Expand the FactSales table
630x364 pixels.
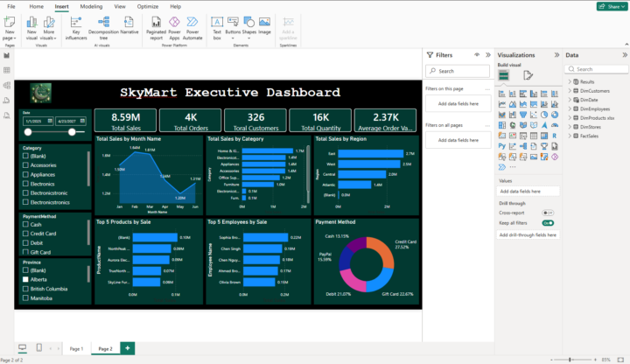tap(570, 136)
